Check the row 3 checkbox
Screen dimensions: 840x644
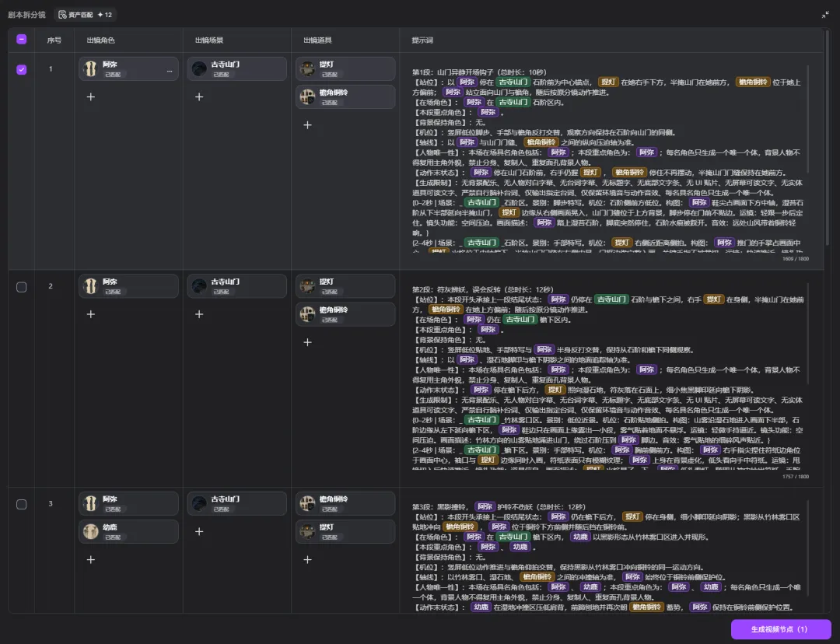pos(22,504)
